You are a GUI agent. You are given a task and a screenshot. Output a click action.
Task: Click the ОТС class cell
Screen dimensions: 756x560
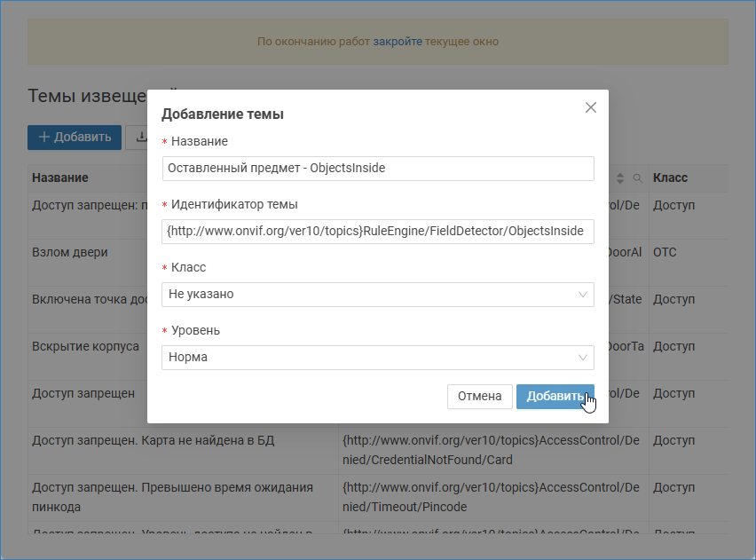click(x=665, y=252)
